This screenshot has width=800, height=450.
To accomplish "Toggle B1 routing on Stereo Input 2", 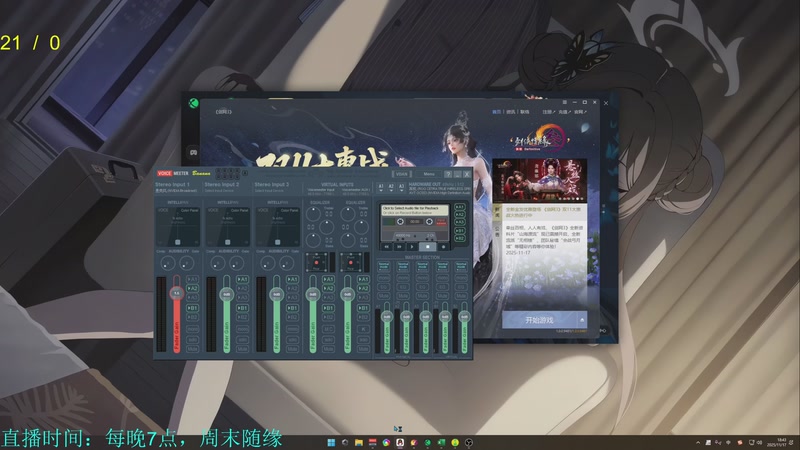I will (x=242, y=308).
